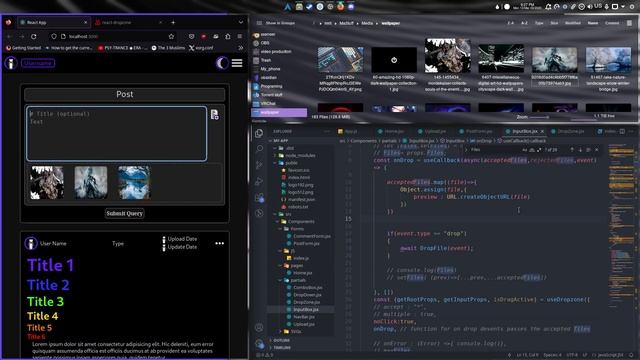Screen dimensions: 640x360
Task: Open PostForm.jsx in explorer tree
Action: click(x=306, y=244)
